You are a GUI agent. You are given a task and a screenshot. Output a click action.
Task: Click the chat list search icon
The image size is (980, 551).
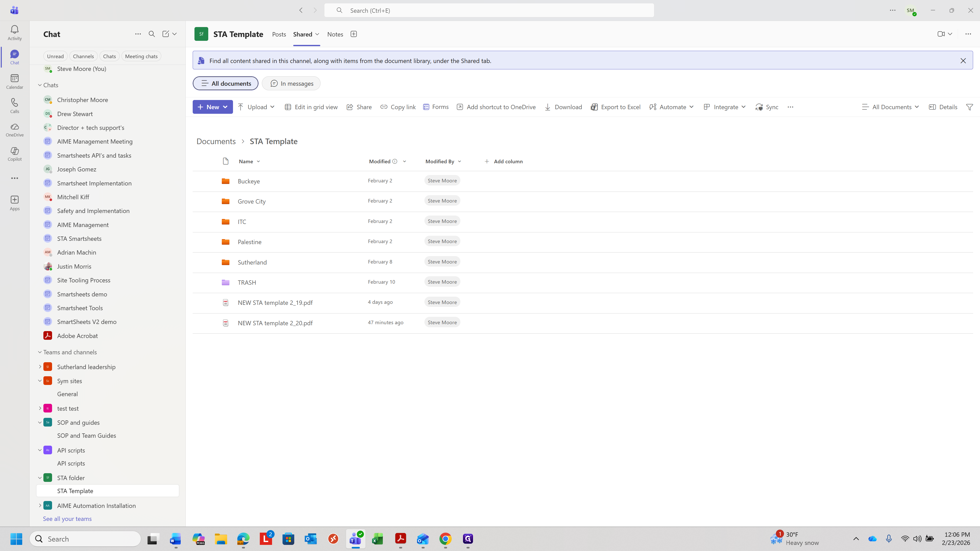[152, 34]
